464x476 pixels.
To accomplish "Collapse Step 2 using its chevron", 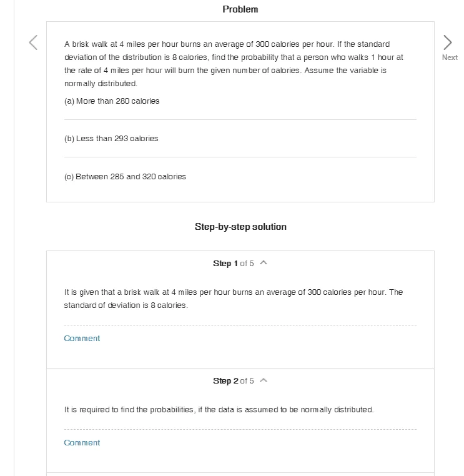I will click(264, 380).
